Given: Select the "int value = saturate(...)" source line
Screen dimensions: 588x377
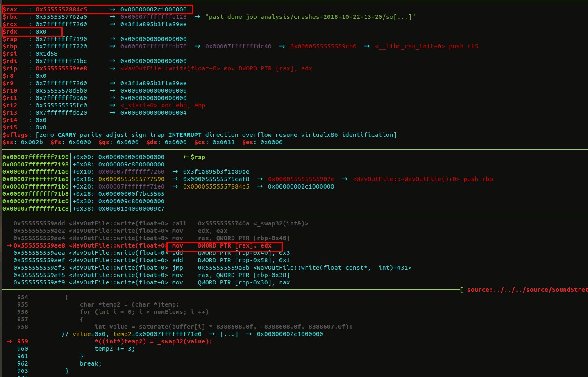Looking at the screenshot, I should point(224,327).
